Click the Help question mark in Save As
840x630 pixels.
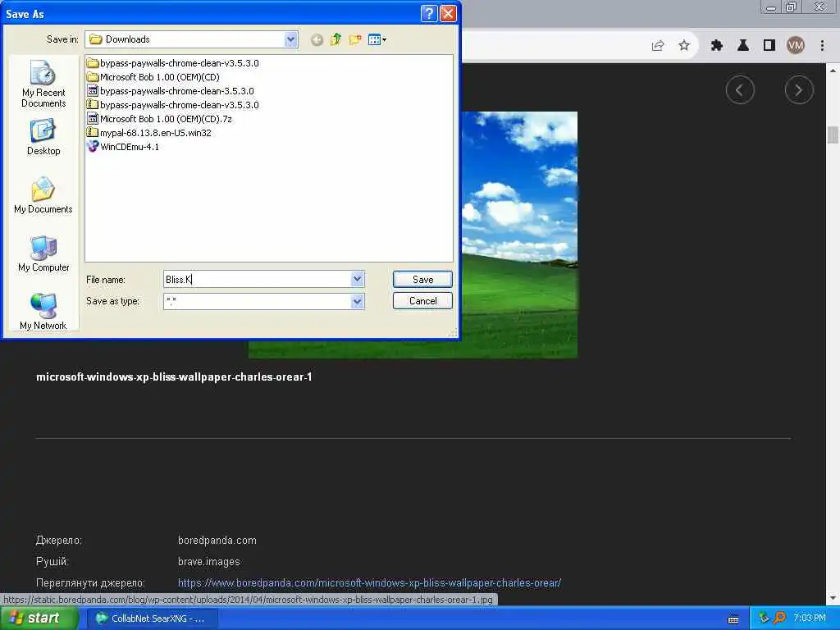[429, 13]
